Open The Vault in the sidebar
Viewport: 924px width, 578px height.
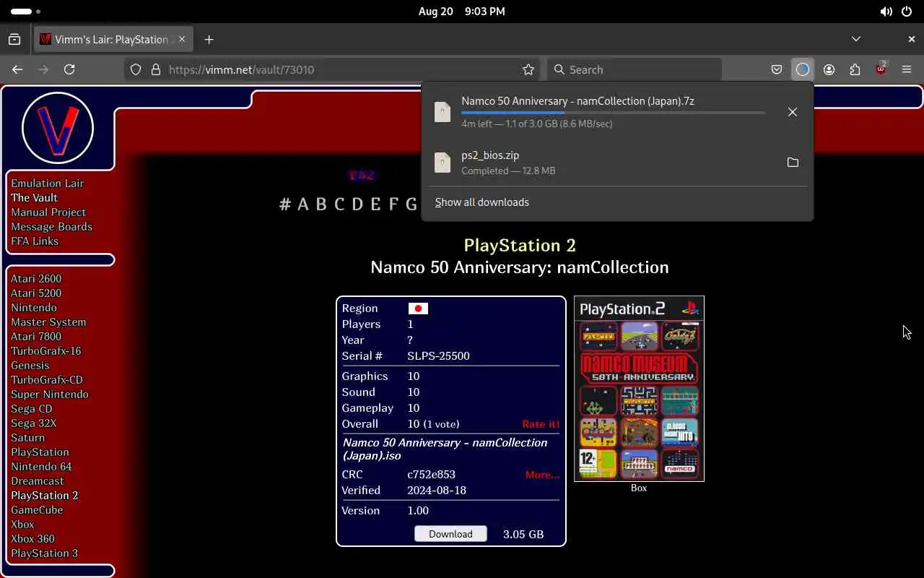pos(34,198)
